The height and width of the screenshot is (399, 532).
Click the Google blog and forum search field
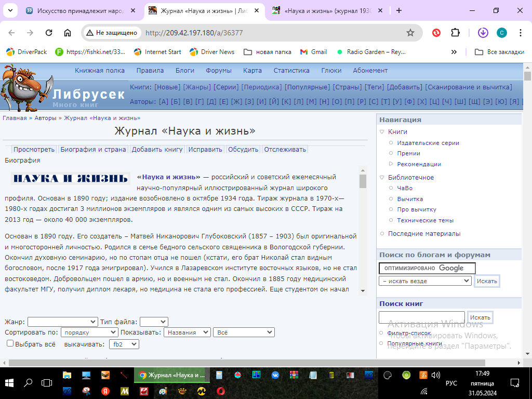(427, 268)
